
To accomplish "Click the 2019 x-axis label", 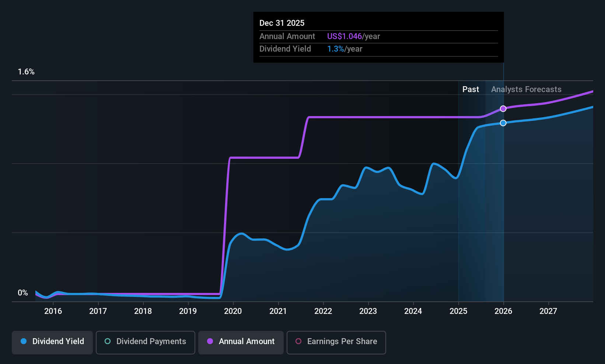I will click(x=188, y=311).
